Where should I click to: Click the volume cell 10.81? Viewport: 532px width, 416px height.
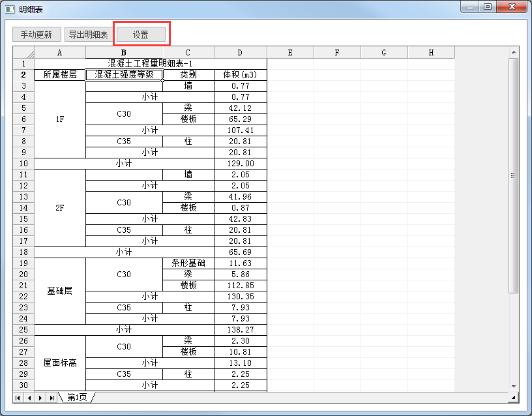click(241, 352)
